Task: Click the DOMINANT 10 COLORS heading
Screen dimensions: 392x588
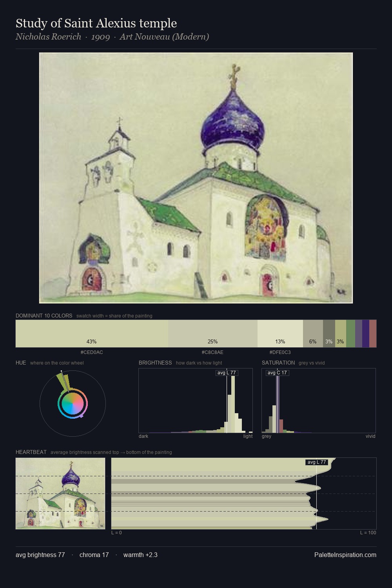Action: 44,316
